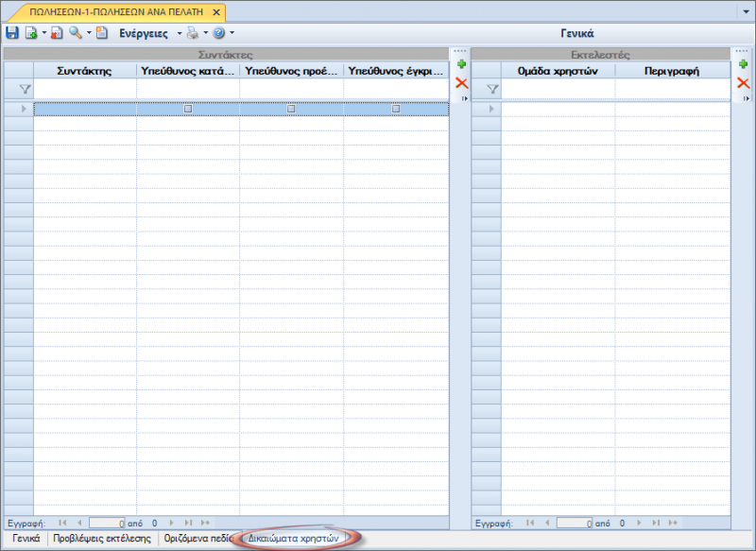The width and height of the screenshot is (756, 551).
Task: Expand the Συντάκτες side toolbar overflow arrow
Action: click(464, 98)
